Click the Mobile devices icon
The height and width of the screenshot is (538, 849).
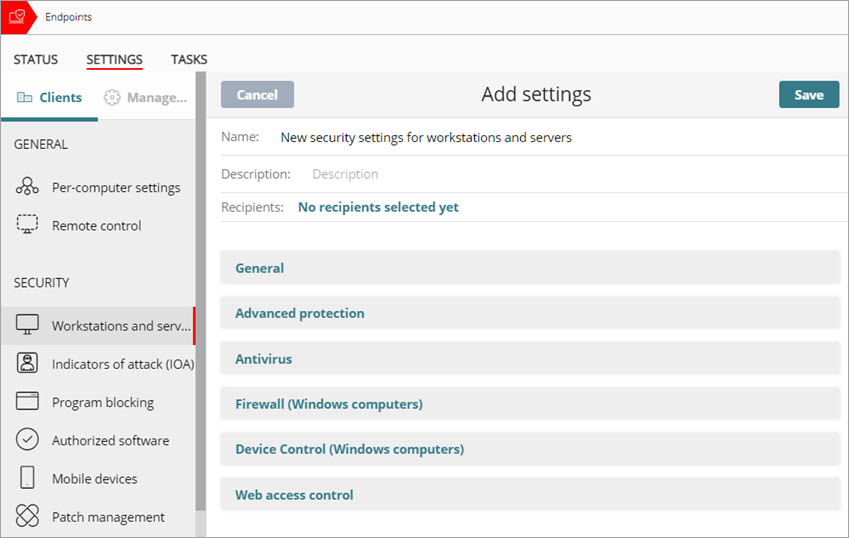28,478
